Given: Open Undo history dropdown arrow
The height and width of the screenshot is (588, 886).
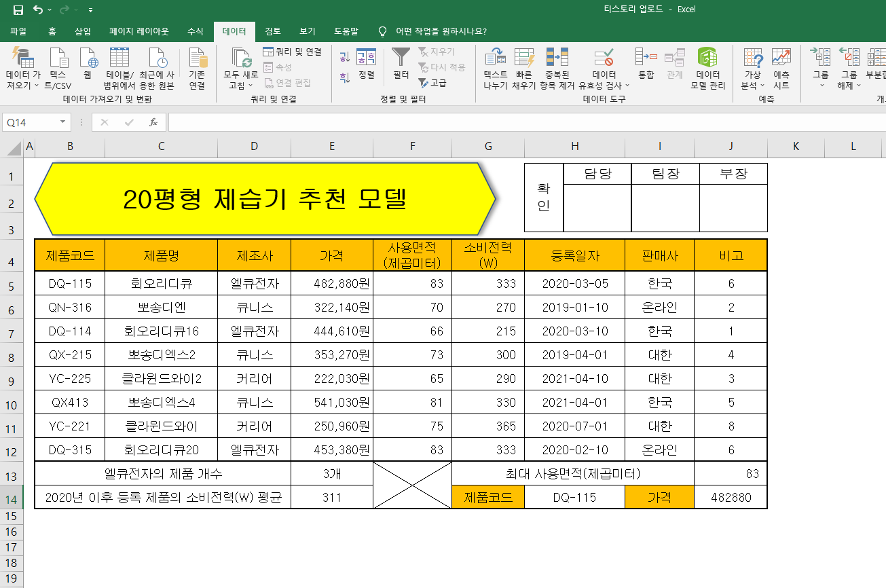Looking at the screenshot, I should tap(49, 11).
